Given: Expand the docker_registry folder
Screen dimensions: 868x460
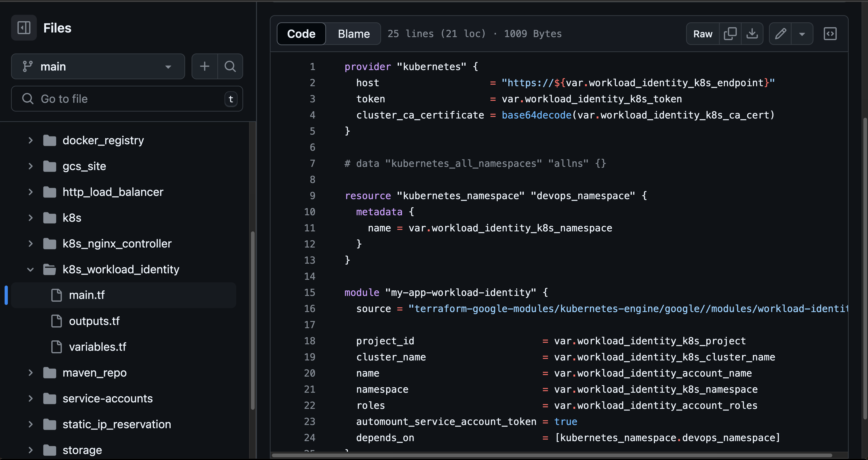Looking at the screenshot, I should click(x=30, y=140).
